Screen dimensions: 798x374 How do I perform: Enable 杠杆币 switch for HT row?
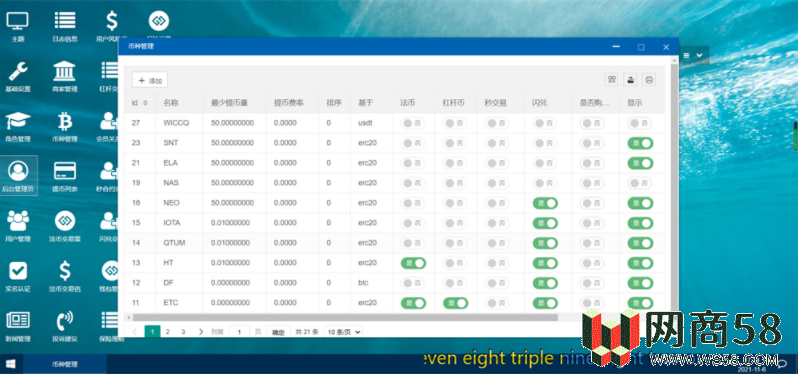(x=455, y=263)
